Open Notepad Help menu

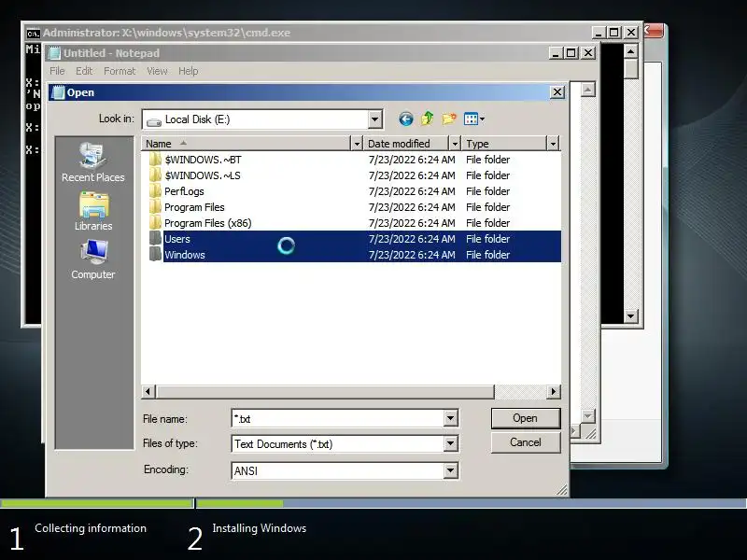point(189,71)
